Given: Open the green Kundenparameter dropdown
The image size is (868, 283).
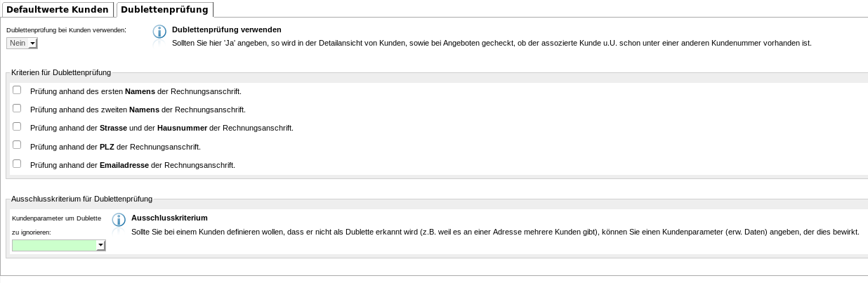Looking at the screenshot, I should pyautogui.click(x=55, y=245).
